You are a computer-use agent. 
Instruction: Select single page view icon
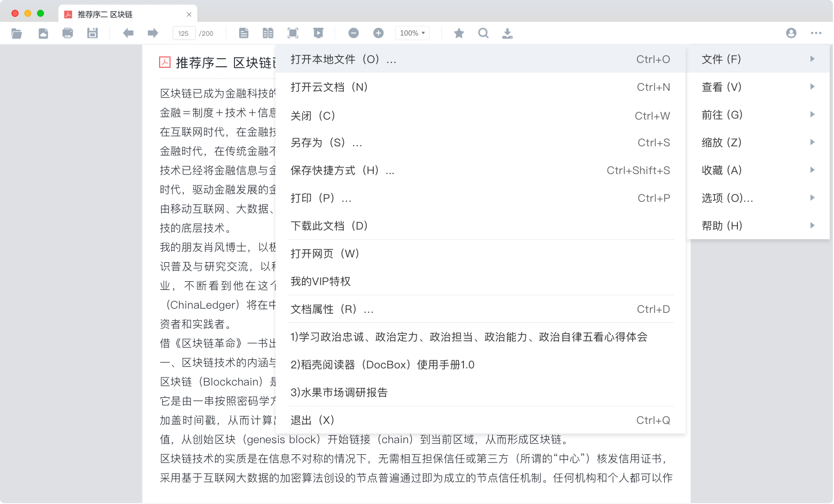243,33
